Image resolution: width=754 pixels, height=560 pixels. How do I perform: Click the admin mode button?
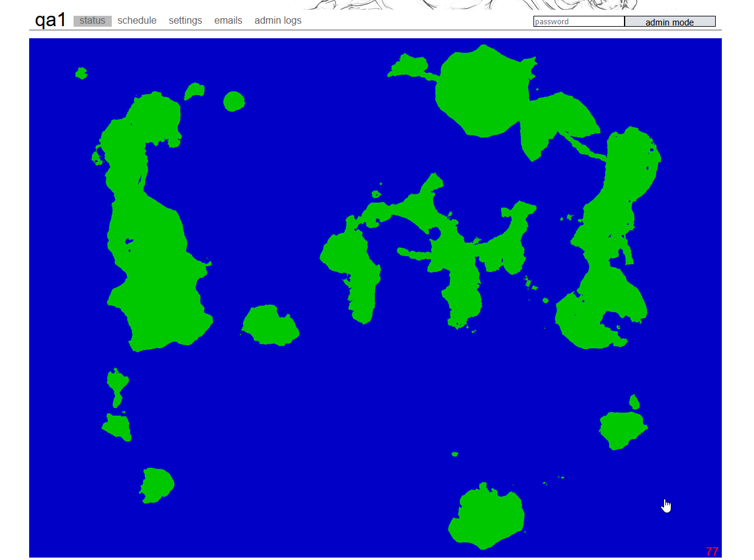tap(670, 22)
